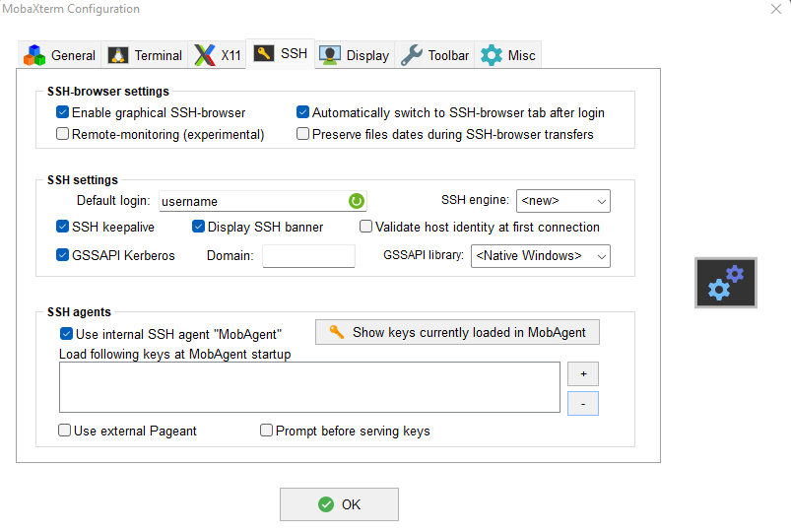791x532 pixels.
Task: Open the SSH engine dropdown
Action: [x=563, y=201]
